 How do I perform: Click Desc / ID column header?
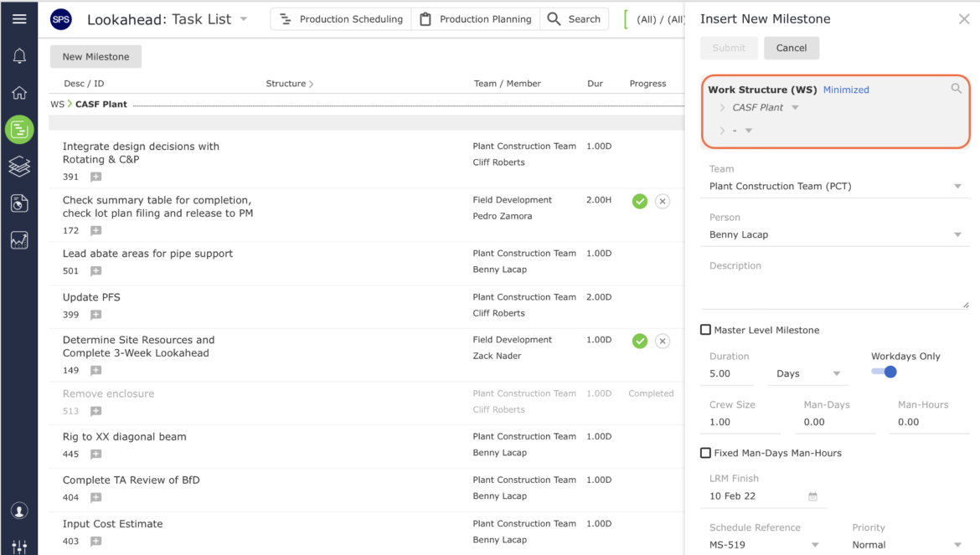tap(84, 84)
